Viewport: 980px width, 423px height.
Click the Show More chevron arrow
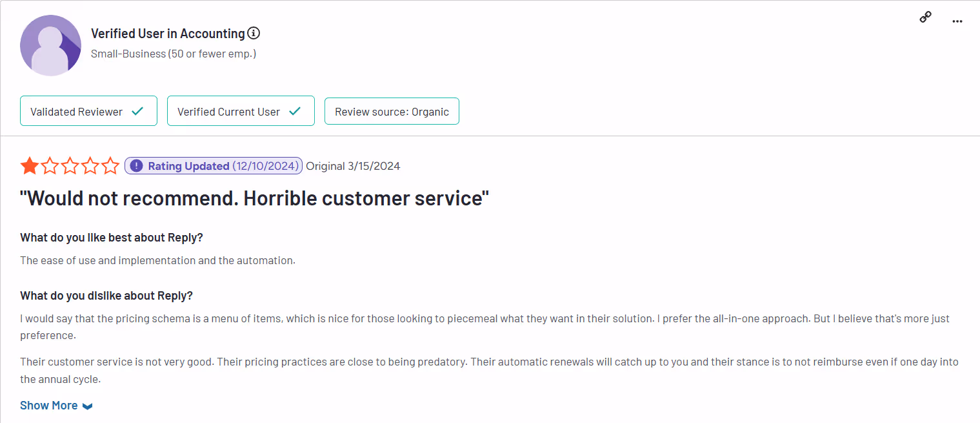(88, 406)
